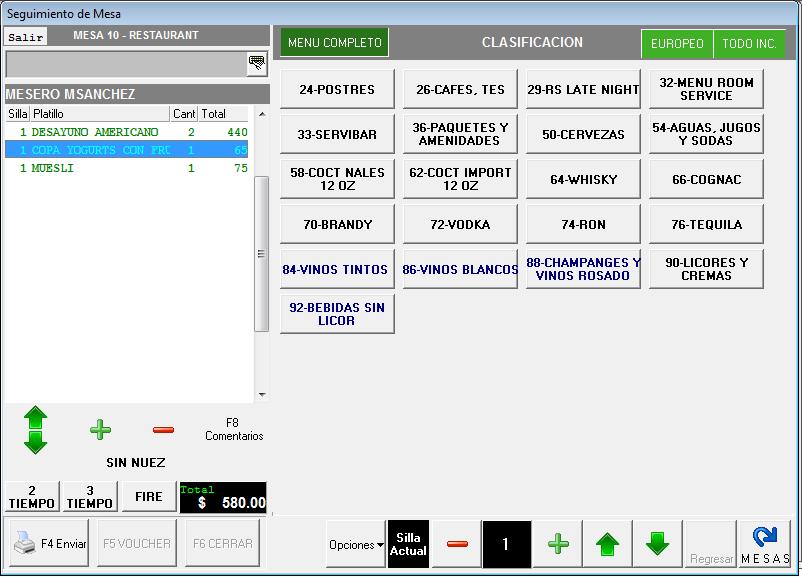
Task: Move selected dish with green up/down arrows
Action: [35, 430]
